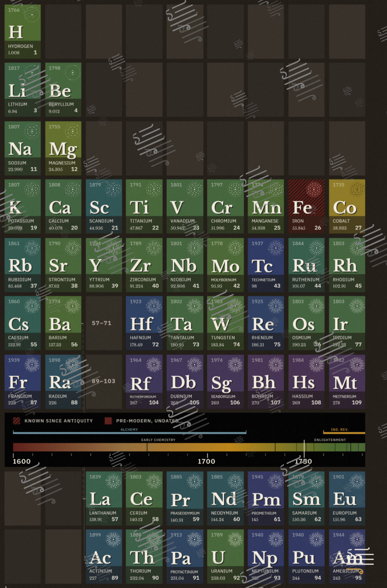Open the Lithium element tile
The width and height of the screenshot is (387, 588).
pos(23,90)
